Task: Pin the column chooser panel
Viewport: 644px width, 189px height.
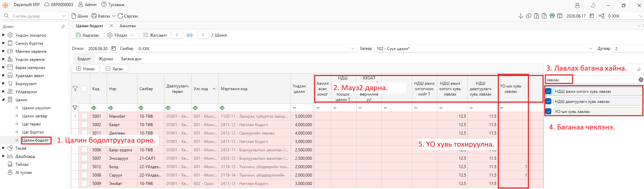Action: [639, 69]
